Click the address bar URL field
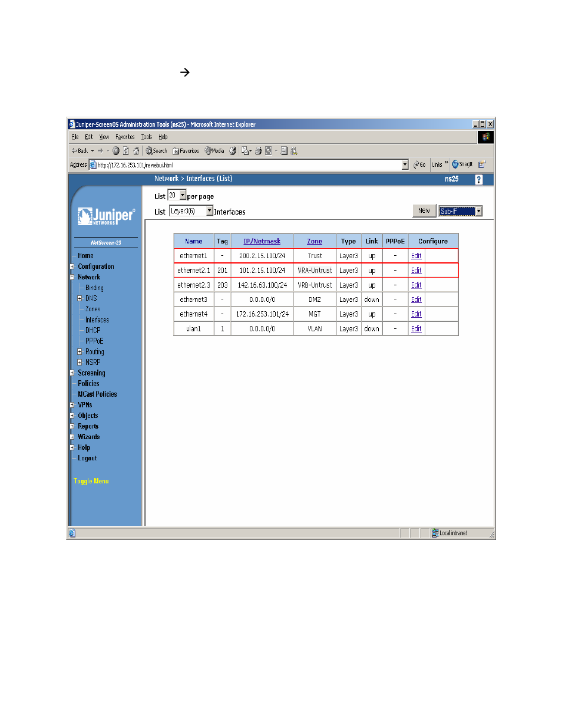The width and height of the screenshot is (562, 728). click(x=249, y=165)
